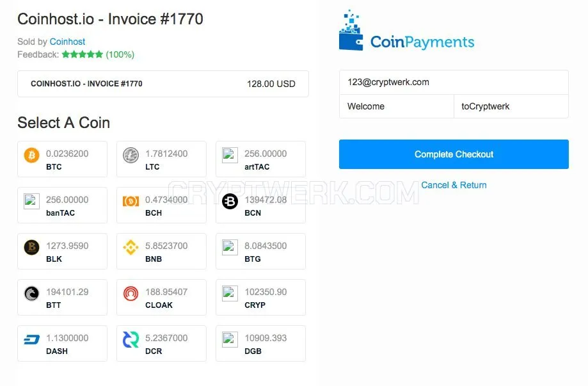Click the 0.4734000 BCH amount
Screen dimensions: 588x386
pos(166,200)
